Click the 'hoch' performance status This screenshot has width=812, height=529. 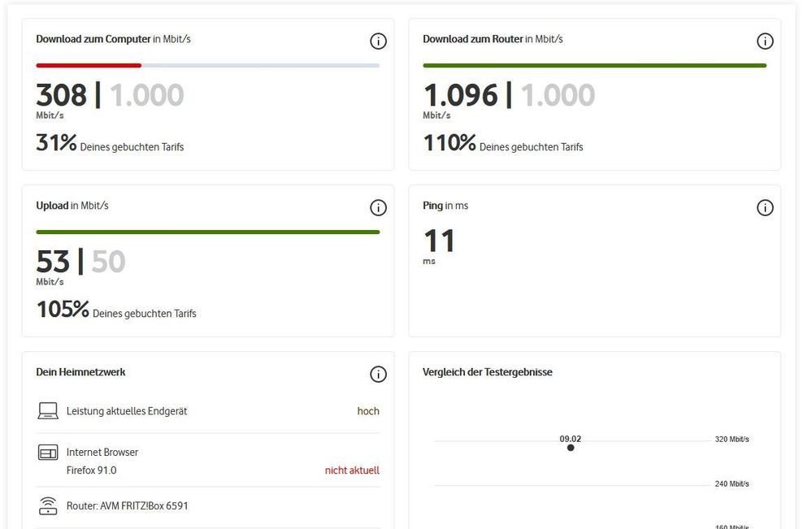click(368, 411)
